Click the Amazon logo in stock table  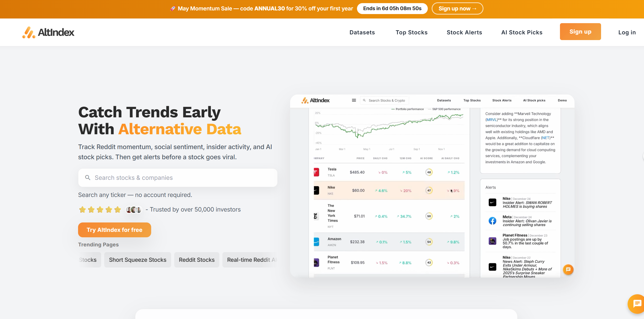[x=316, y=242]
